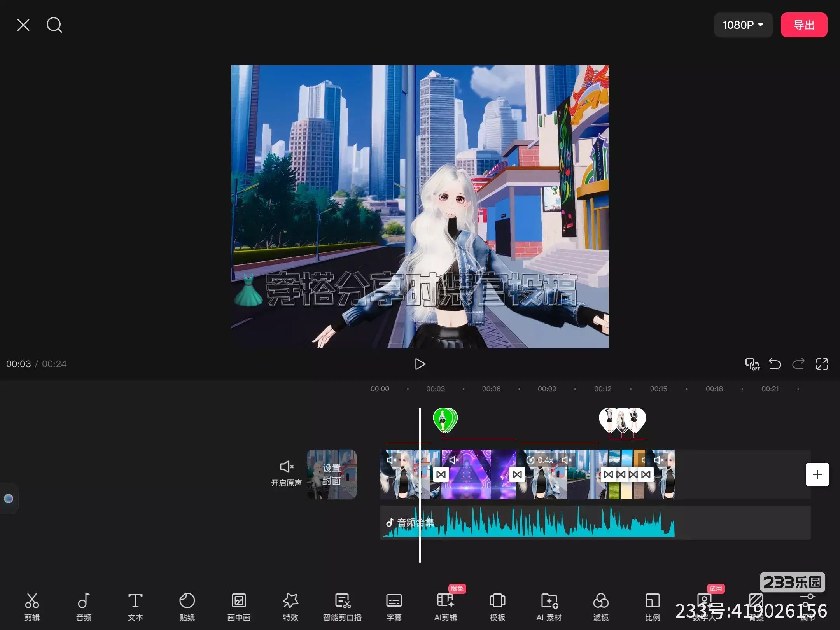The height and width of the screenshot is (630, 840).
Task: Open the 特效 effects panel
Action: [290, 606]
